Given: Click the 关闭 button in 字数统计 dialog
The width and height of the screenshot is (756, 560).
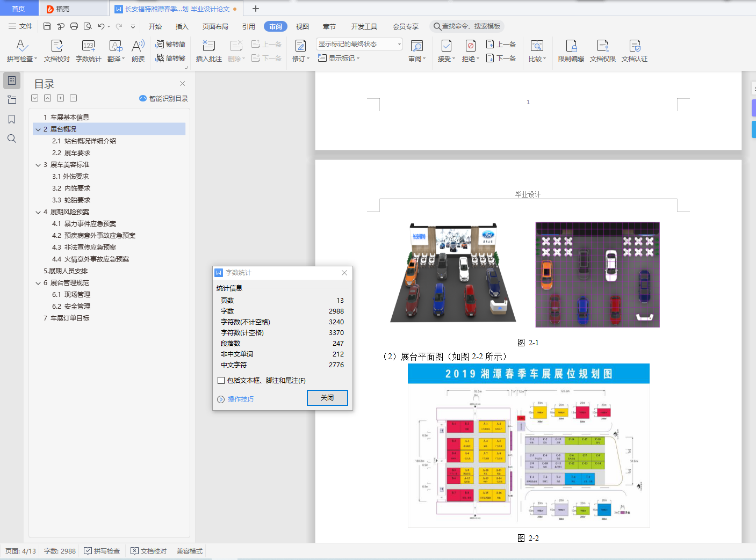Looking at the screenshot, I should tap(327, 398).
